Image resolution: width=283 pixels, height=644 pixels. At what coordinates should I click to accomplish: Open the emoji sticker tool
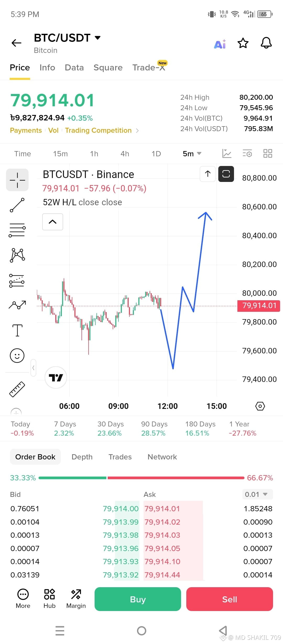coord(17,356)
